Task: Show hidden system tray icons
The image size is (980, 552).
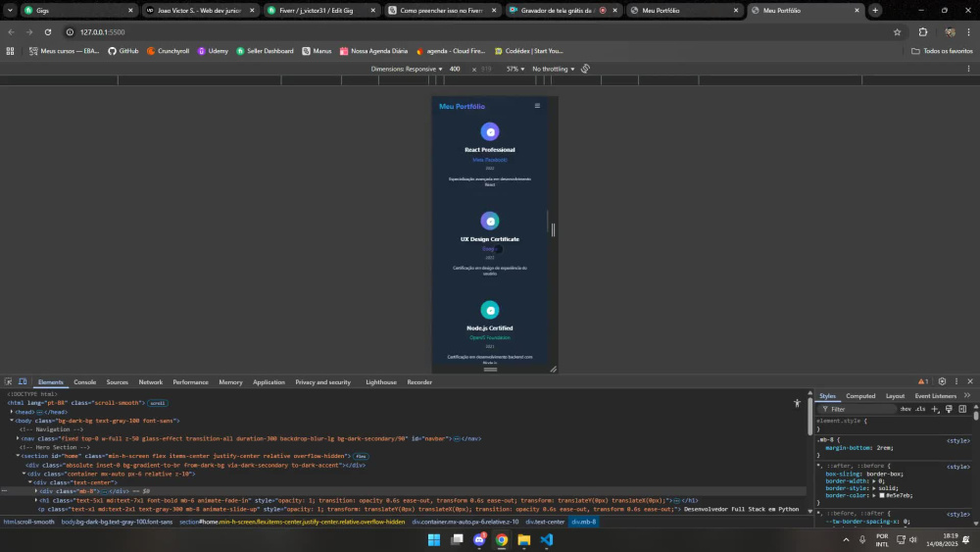Action: click(x=847, y=539)
